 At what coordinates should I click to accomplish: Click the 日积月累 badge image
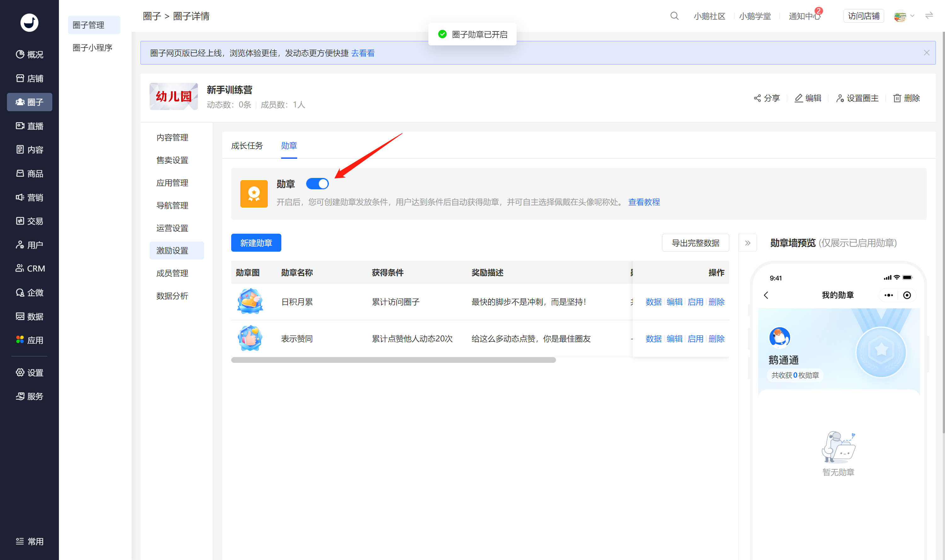(x=250, y=301)
